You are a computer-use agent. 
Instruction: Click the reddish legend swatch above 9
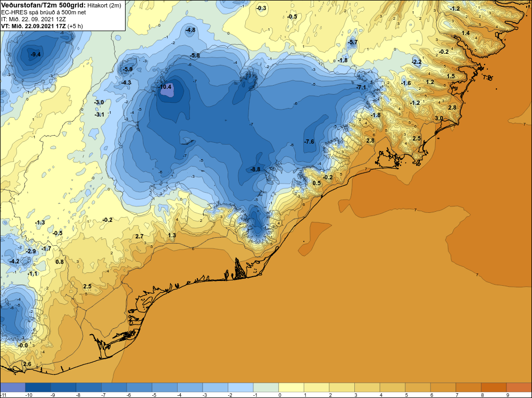click(x=519, y=387)
